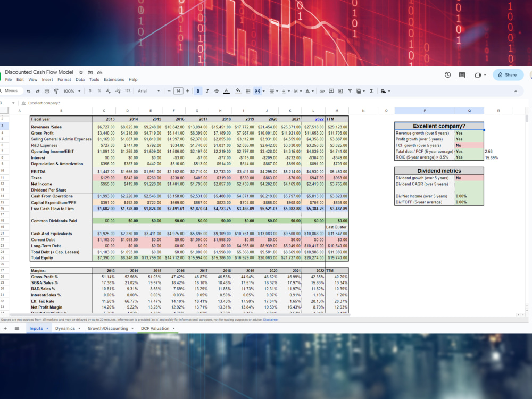This screenshot has height=399, width=532.
Task: Open the Data menu
Action: [x=80, y=79]
